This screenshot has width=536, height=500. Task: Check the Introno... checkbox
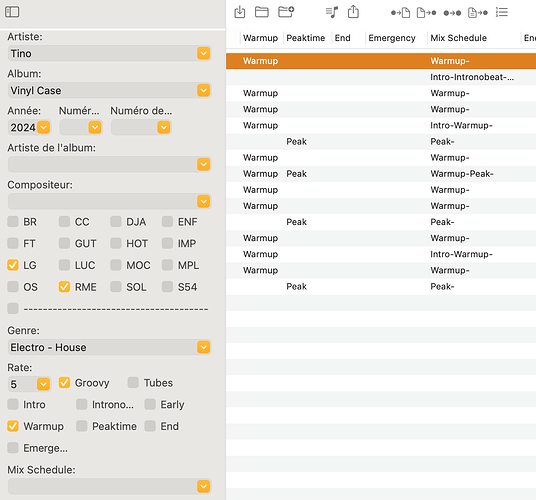(x=82, y=404)
